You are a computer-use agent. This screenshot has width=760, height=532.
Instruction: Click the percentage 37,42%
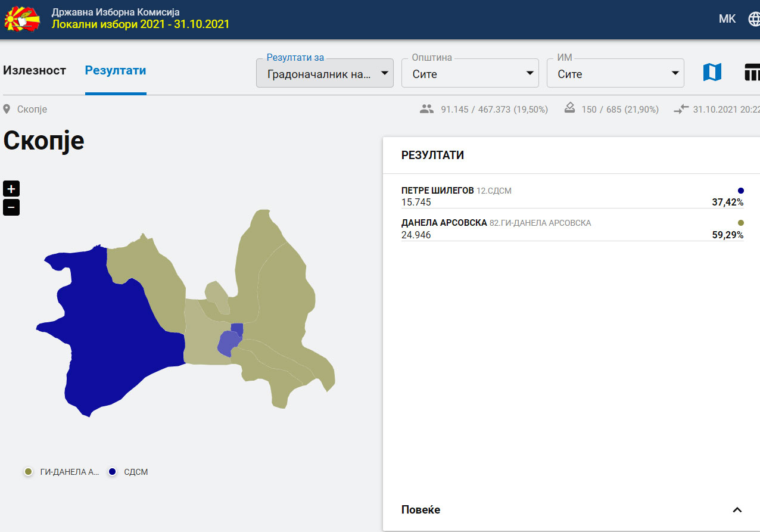(728, 203)
